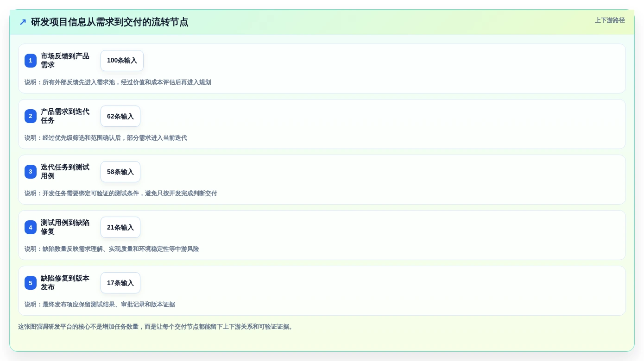Click the footer sentence 这张图强调研发平台的核心
Viewport: 644px width, 361px height.
tap(156, 327)
